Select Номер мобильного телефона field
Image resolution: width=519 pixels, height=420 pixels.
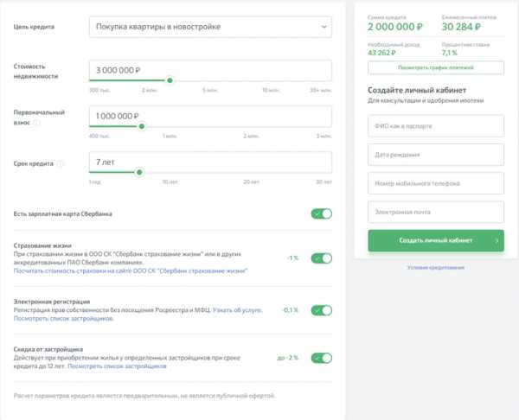[436, 183]
